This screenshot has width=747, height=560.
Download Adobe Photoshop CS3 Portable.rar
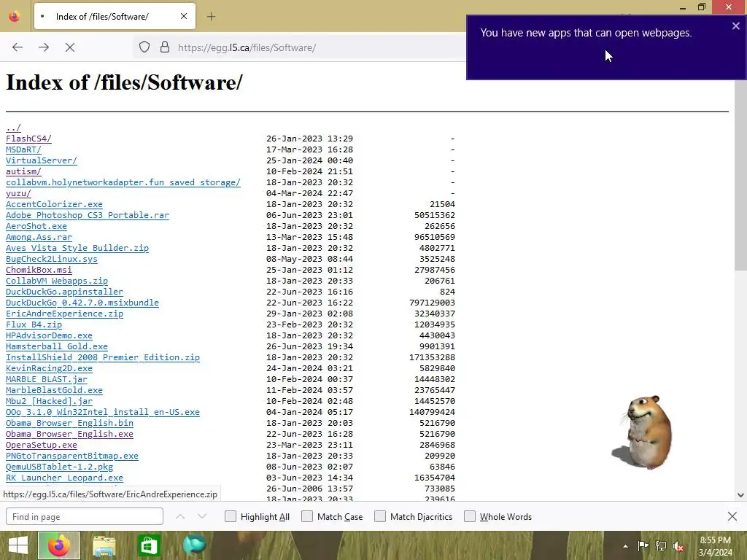coord(88,215)
